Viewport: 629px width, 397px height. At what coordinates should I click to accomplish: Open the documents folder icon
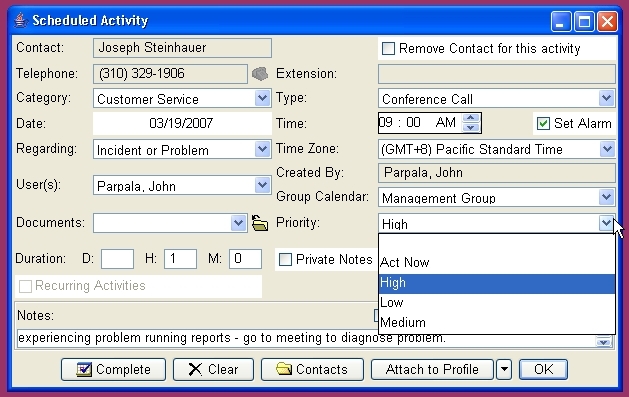coord(260,223)
